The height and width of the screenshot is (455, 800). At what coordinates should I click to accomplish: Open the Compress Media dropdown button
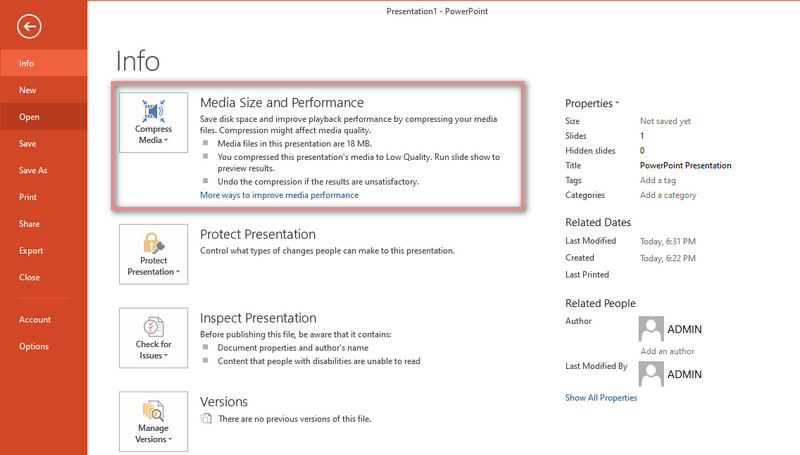(153, 123)
